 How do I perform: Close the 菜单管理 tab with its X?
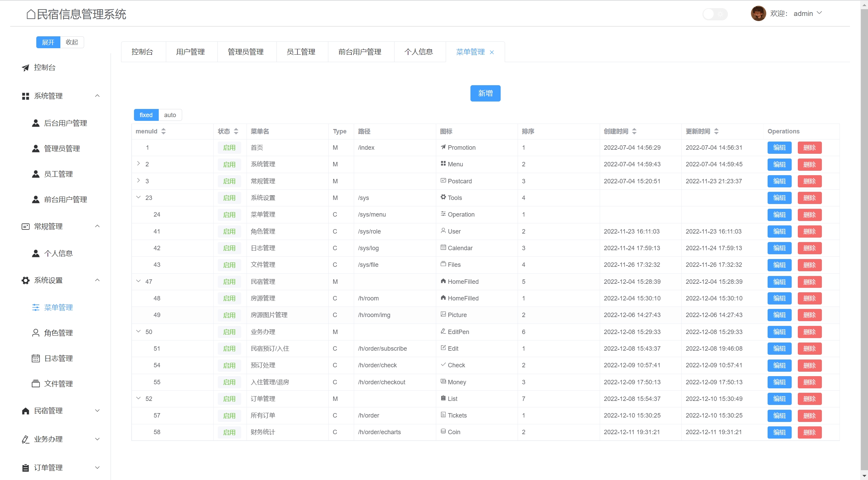click(x=492, y=52)
